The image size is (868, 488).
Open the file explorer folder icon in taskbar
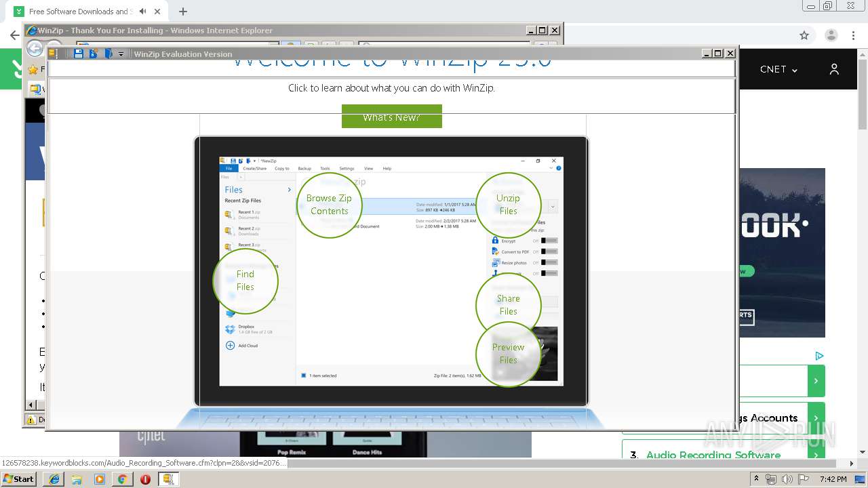[77, 479]
